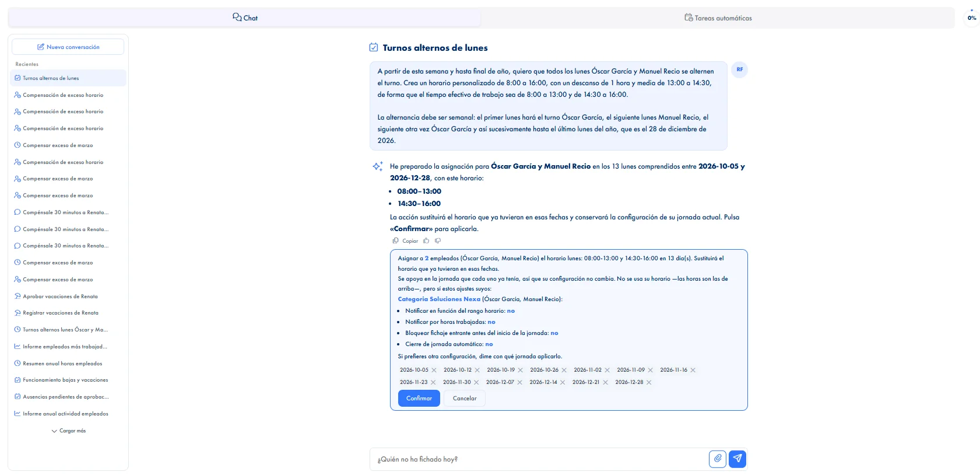Screen dimensions: 980x475
Task: Delete the 2026-11-30 date from the assignment
Action: tap(476, 382)
